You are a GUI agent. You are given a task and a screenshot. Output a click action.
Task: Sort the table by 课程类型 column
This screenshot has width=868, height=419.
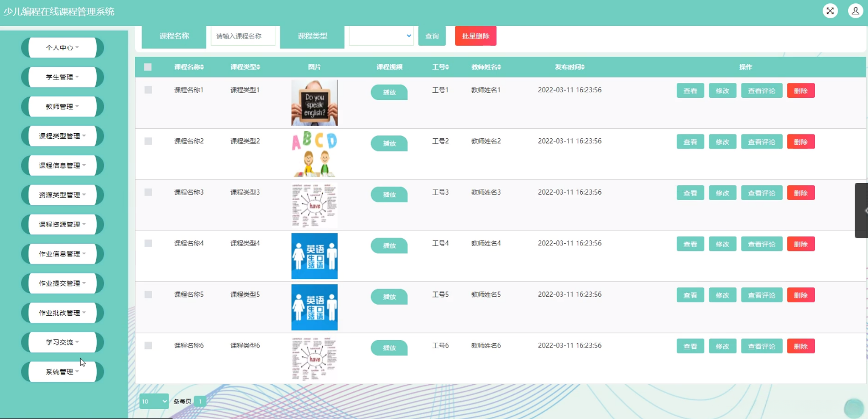tap(245, 67)
